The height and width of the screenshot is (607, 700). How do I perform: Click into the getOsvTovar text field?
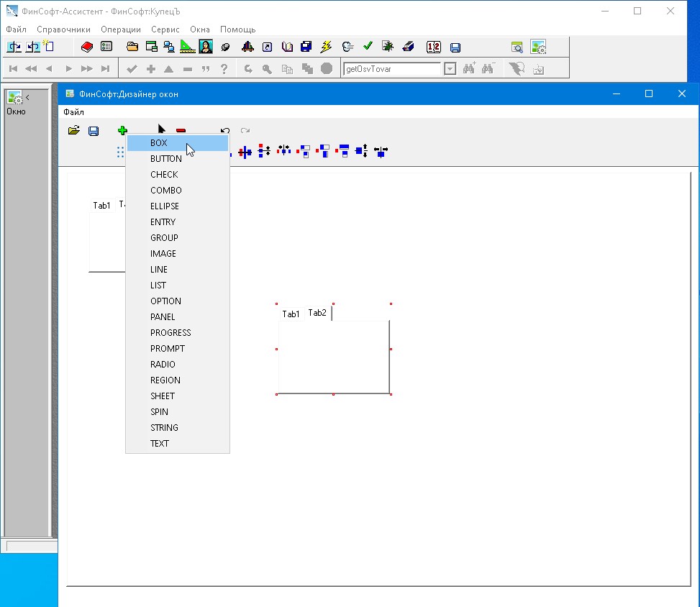click(x=391, y=69)
